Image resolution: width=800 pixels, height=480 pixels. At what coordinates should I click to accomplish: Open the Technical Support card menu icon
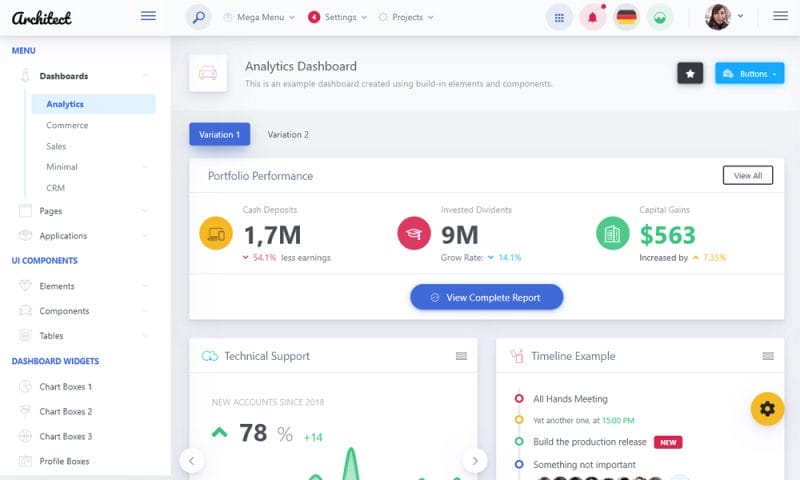coord(461,356)
